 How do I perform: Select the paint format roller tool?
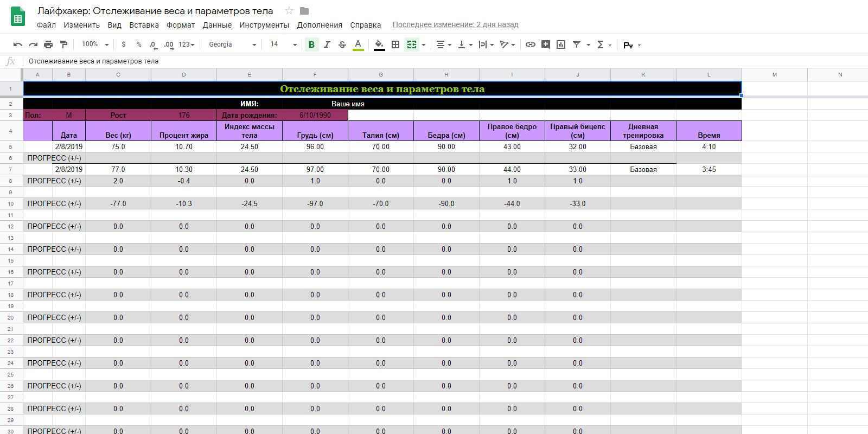pos(63,44)
